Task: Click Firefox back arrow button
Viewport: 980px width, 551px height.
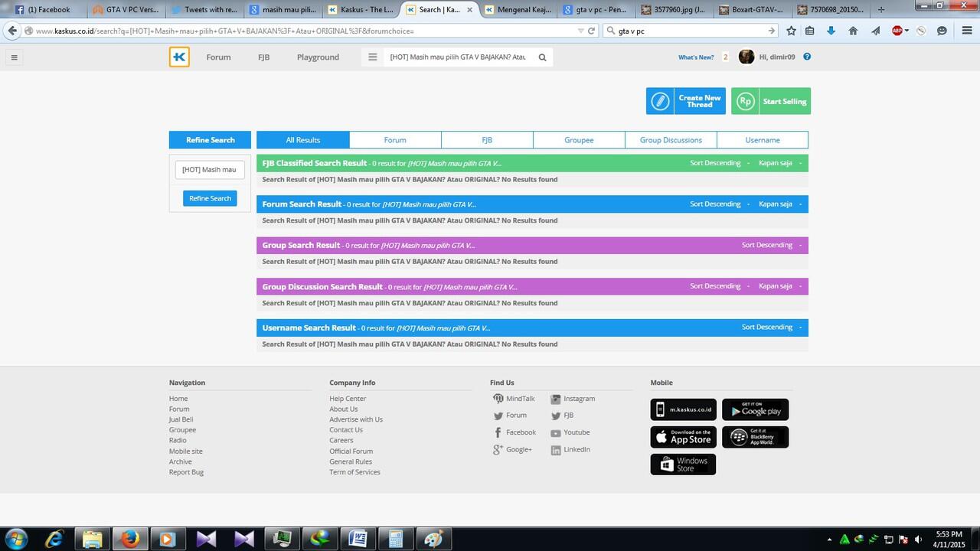Action: click(11, 31)
